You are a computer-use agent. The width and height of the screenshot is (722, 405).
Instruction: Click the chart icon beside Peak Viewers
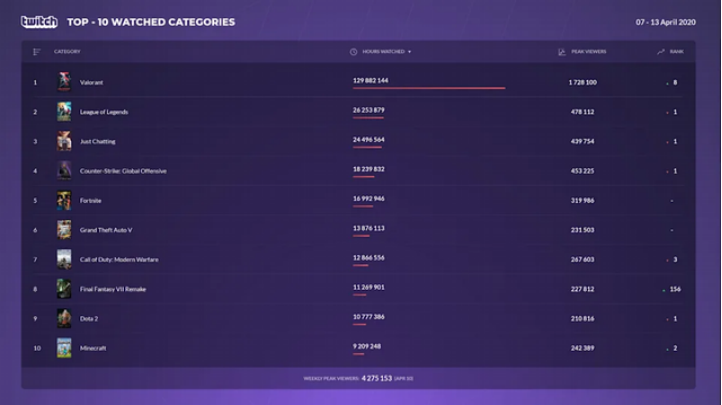point(562,52)
